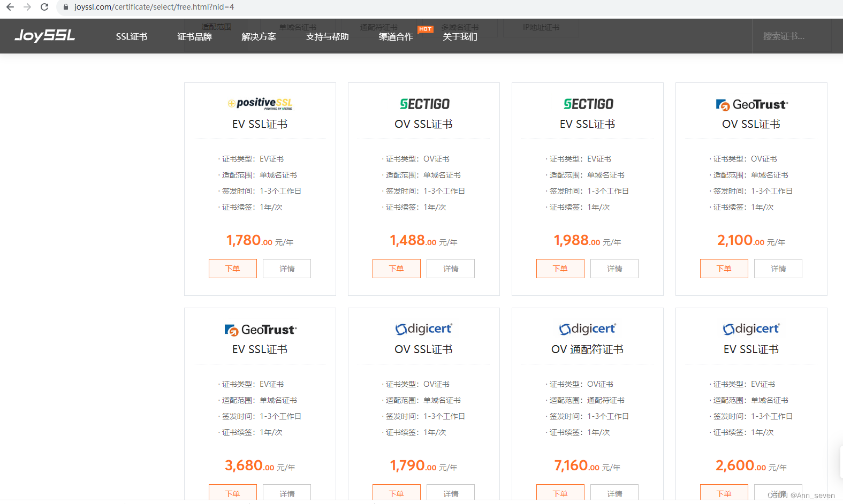
Task: Order the PositiveSSL EV certificate with 下单
Action: click(233, 269)
